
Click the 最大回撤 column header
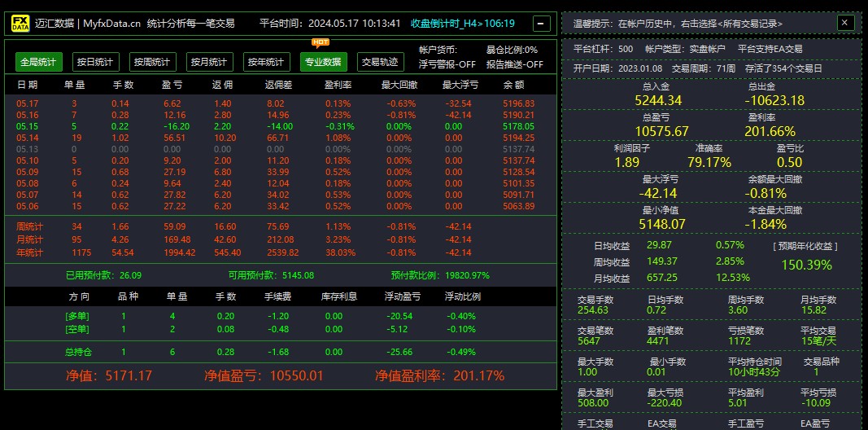(399, 85)
